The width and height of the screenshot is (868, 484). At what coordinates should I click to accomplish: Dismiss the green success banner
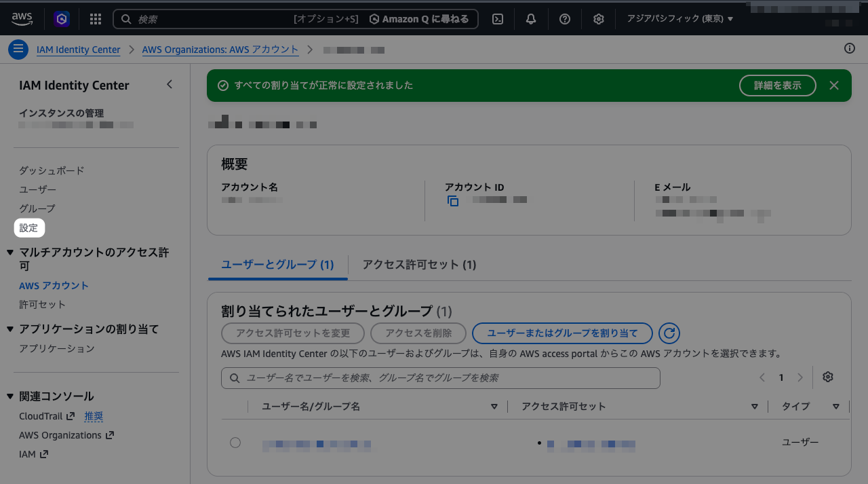[x=834, y=86]
